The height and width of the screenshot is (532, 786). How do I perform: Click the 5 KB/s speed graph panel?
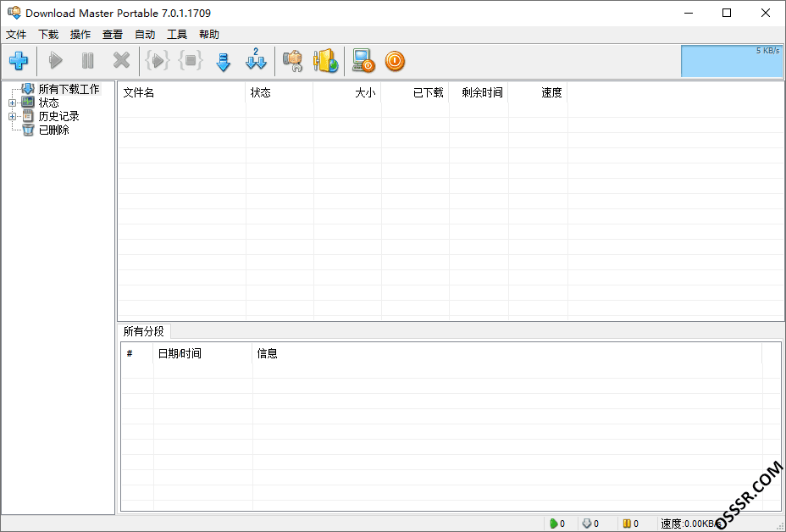point(731,61)
